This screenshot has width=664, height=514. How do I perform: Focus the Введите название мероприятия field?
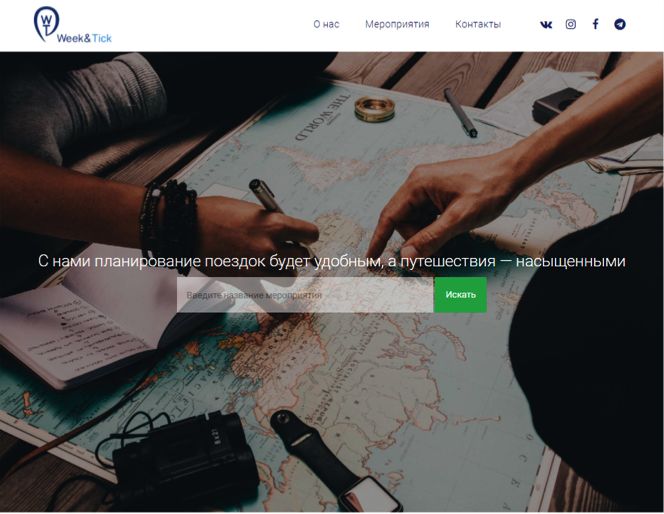(x=305, y=295)
